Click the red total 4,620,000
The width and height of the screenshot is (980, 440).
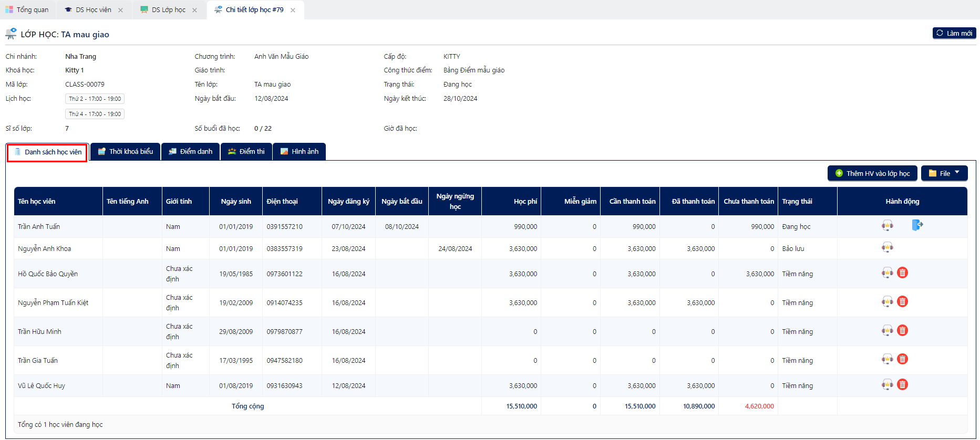click(759, 406)
